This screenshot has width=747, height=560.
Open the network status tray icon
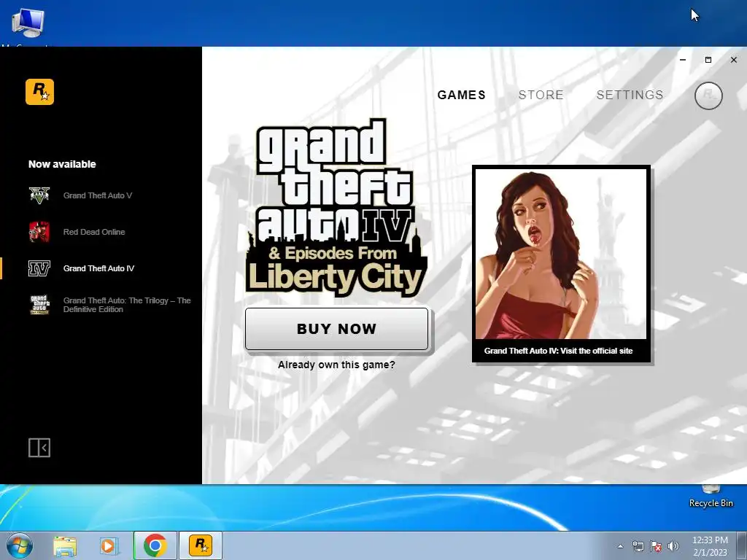click(638, 546)
